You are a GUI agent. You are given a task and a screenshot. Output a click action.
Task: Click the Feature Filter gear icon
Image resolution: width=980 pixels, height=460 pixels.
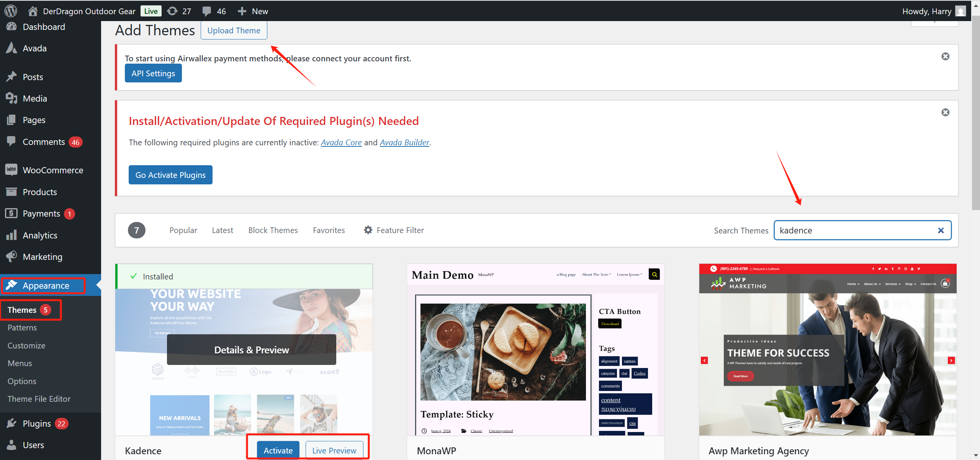point(368,230)
